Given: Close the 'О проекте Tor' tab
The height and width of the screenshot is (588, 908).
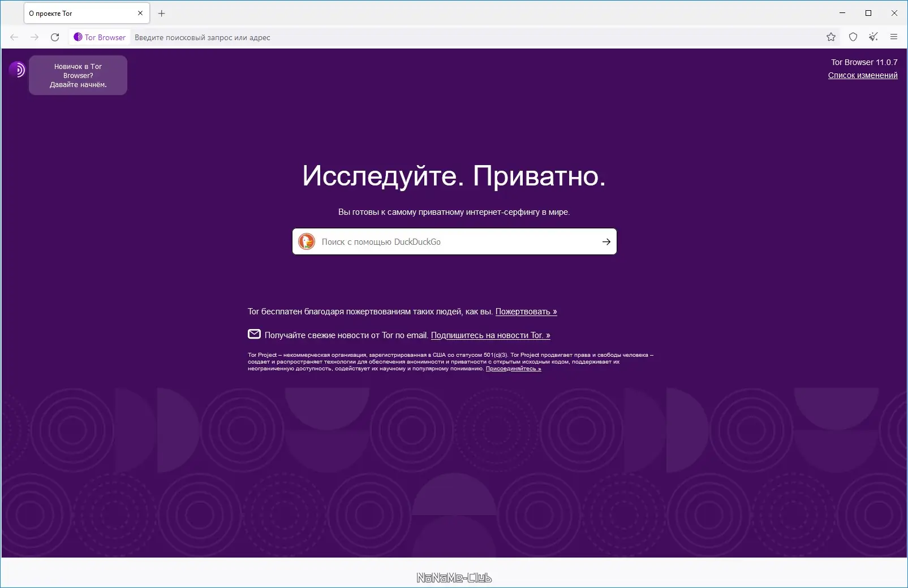Looking at the screenshot, I should coord(140,14).
